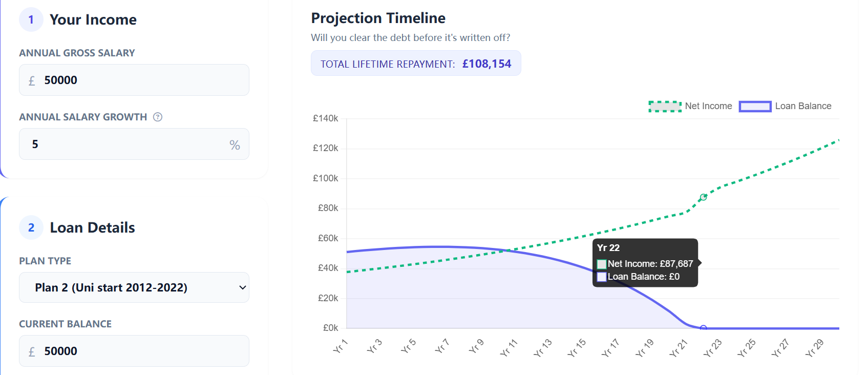The width and height of the screenshot is (868, 375).
Task: Click the pound symbol in Annual Gross Salary
Action: click(x=32, y=80)
